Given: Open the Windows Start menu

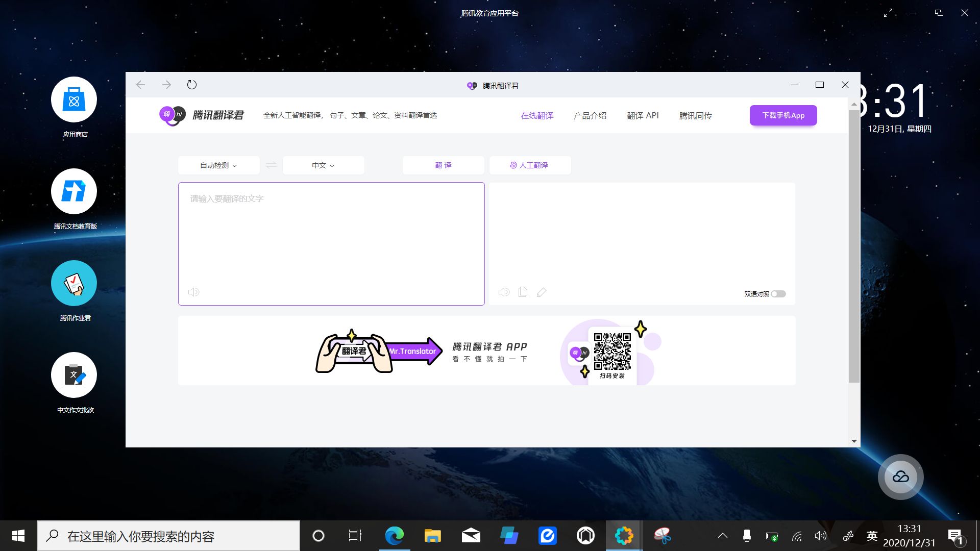Looking at the screenshot, I should point(18,536).
